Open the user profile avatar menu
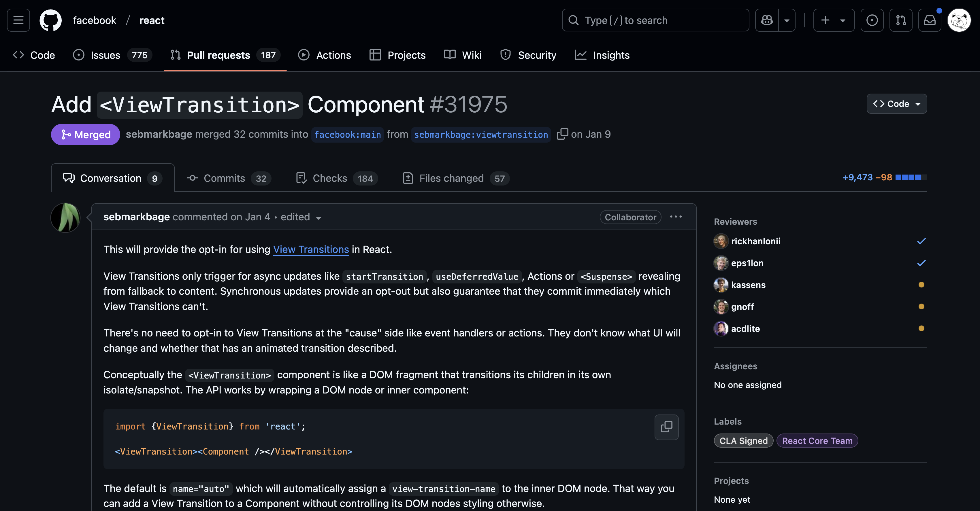The width and height of the screenshot is (980, 511). pos(959,20)
